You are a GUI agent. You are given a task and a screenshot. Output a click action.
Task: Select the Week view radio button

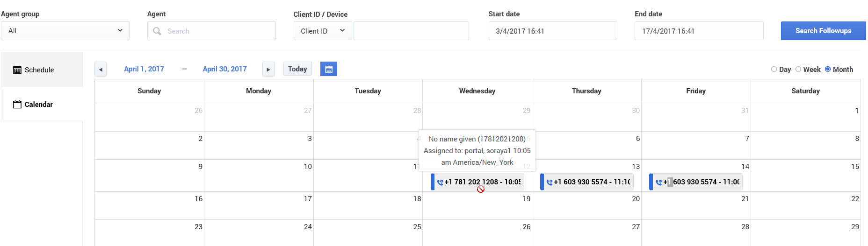click(798, 69)
